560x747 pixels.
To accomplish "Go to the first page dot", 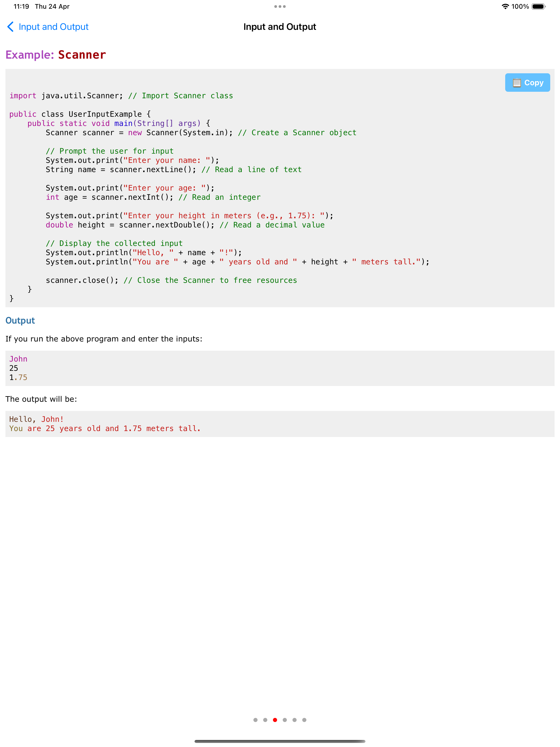I will 256,720.
